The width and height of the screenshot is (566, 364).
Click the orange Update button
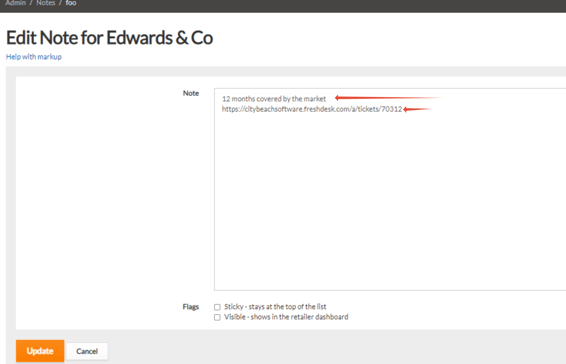(x=40, y=351)
